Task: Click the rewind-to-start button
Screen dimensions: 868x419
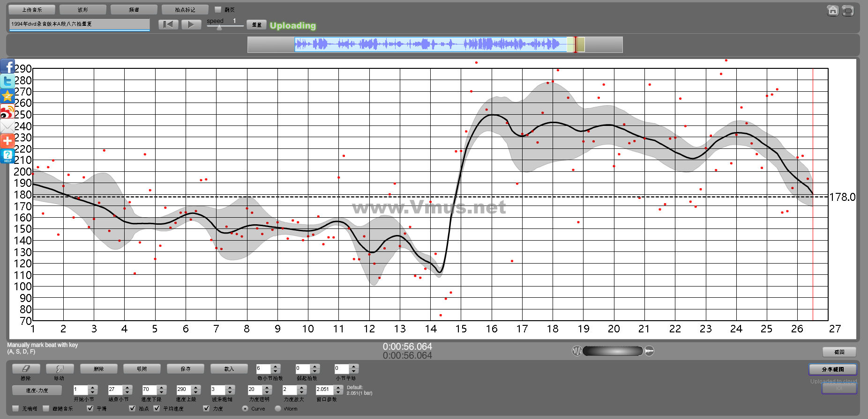Action: coord(168,24)
